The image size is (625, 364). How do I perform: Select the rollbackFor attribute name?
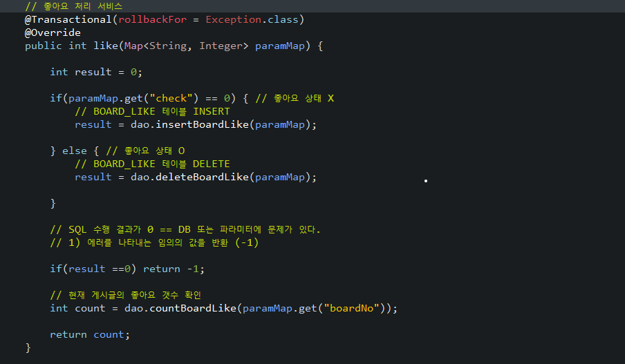(152, 19)
